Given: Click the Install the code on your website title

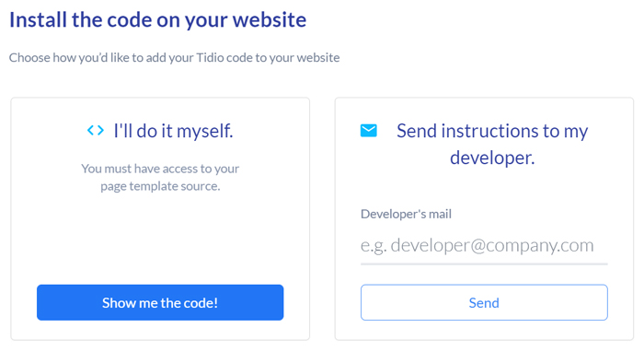Looking at the screenshot, I should tap(157, 19).
